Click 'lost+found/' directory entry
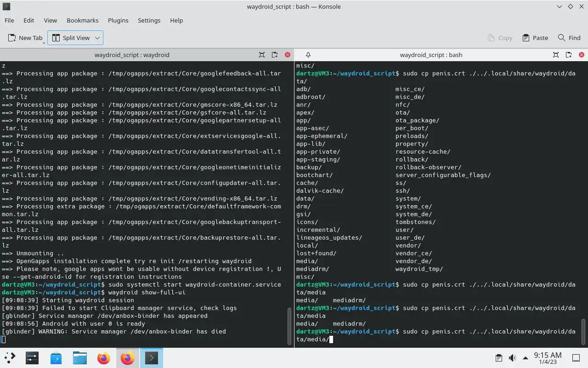 click(x=316, y=253)
